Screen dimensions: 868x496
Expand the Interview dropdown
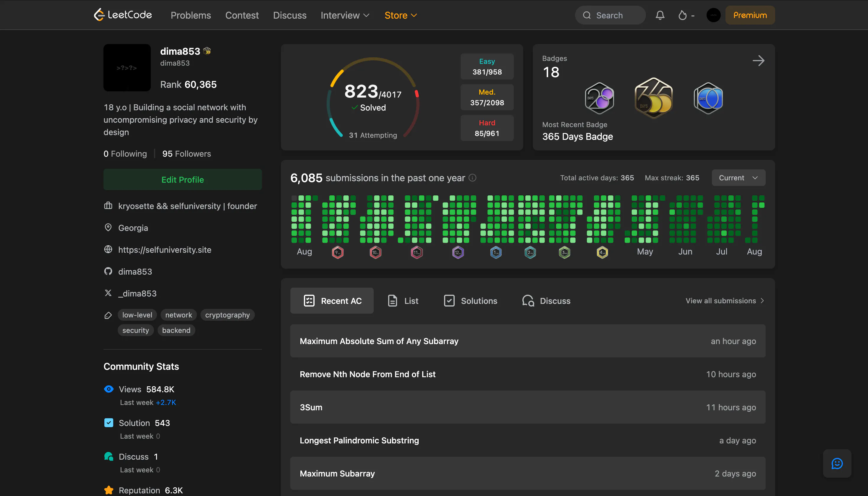click(345, 15)
